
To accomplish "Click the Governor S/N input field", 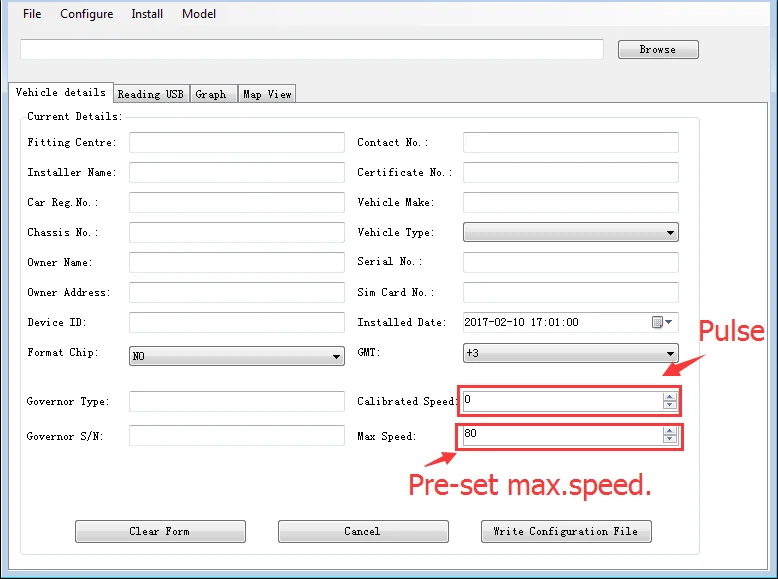I will [237, 436].
